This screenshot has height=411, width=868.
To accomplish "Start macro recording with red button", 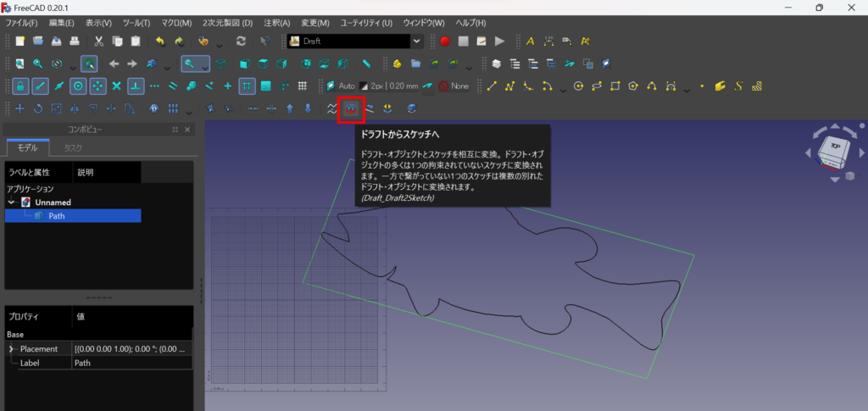I will point(445,41).
